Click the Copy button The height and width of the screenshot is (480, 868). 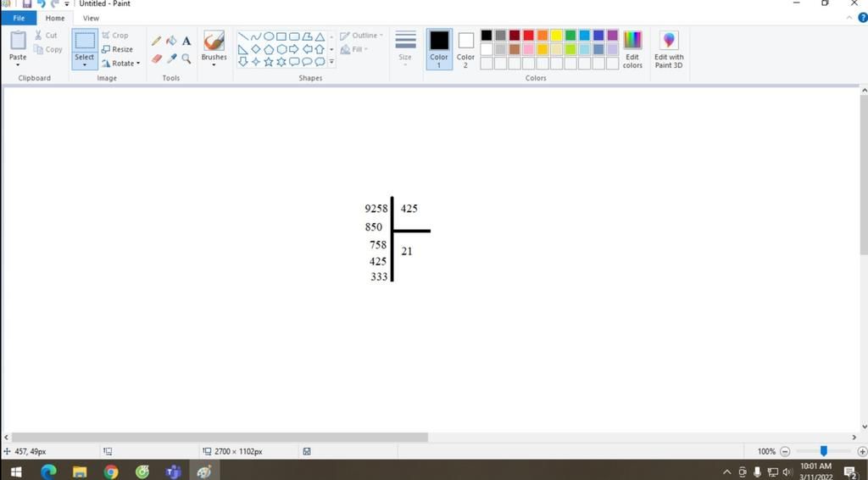(x=47, y=49)
